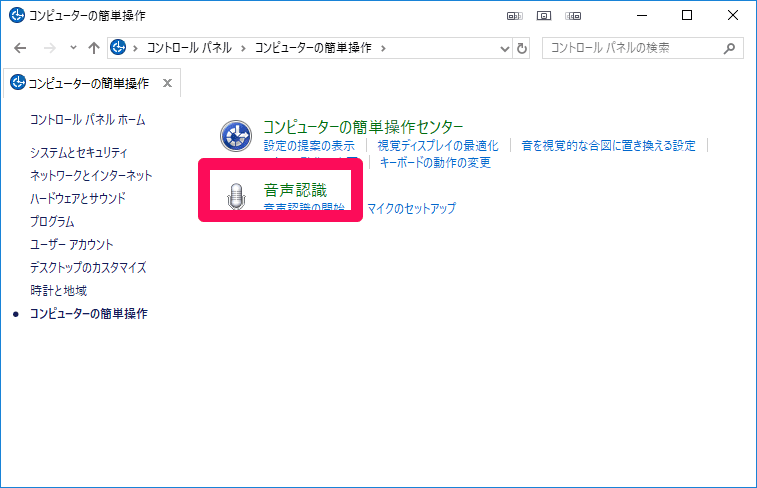Open the recent locations dropdown arrow
The image size is (757, 488).
pyautogui.click(x=73, y=47)
